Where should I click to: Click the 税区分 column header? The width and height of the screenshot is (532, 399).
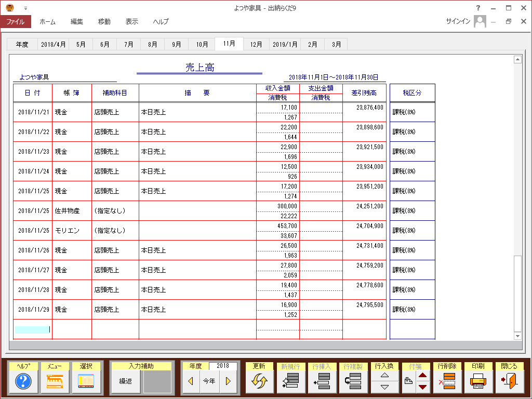[412, 93]
